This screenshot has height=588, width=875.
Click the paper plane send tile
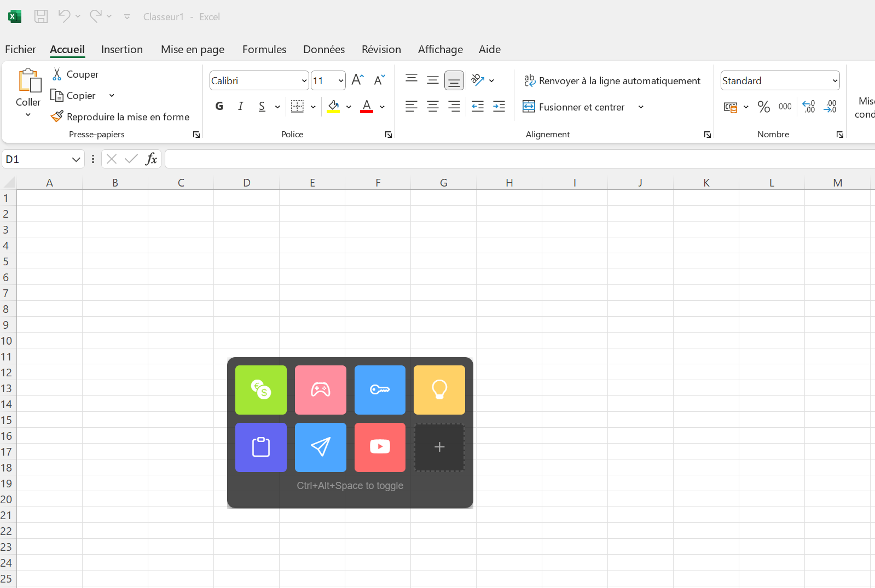tap(320, 447)
